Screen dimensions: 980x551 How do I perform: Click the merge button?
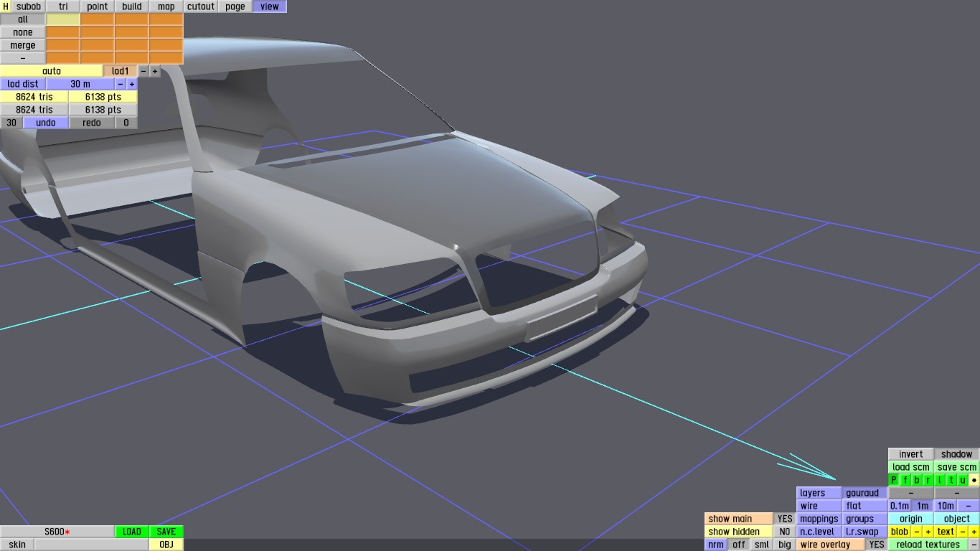click(x=23, y=45)
